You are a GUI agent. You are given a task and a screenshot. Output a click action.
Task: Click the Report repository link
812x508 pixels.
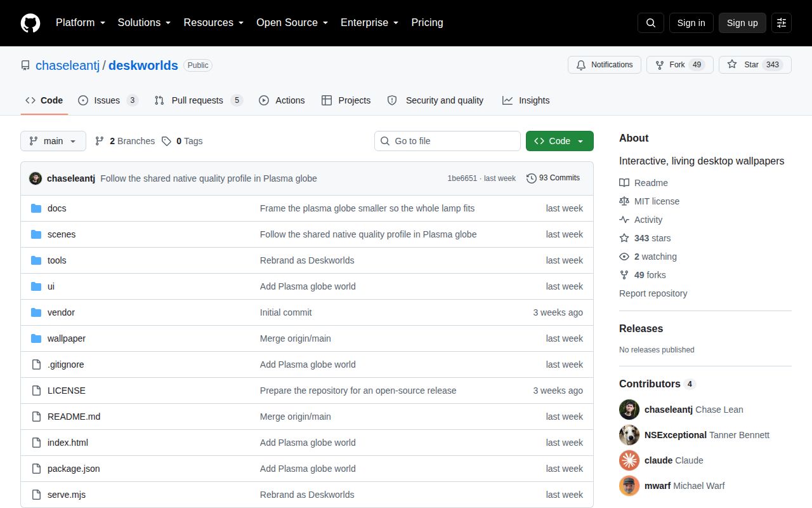click(653, 293)
